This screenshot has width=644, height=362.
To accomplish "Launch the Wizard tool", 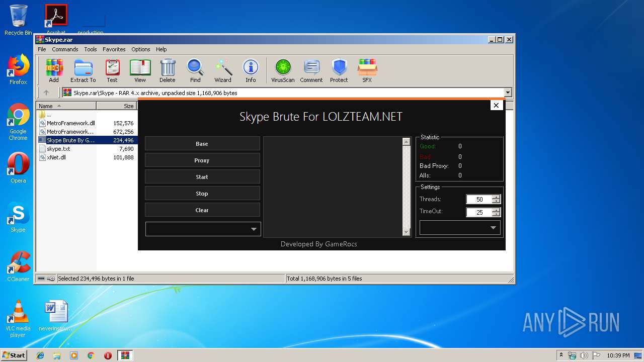I will [x=223, y=71].
